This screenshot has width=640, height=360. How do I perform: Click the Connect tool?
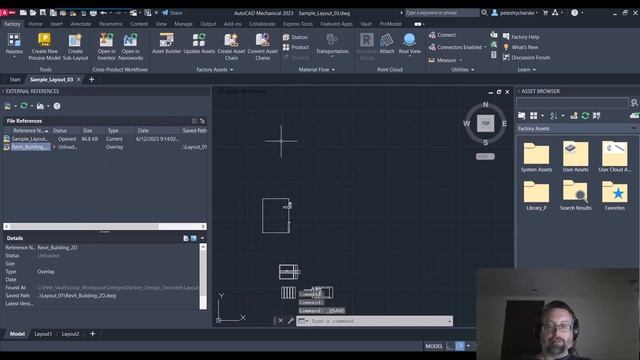click(442, 35)
